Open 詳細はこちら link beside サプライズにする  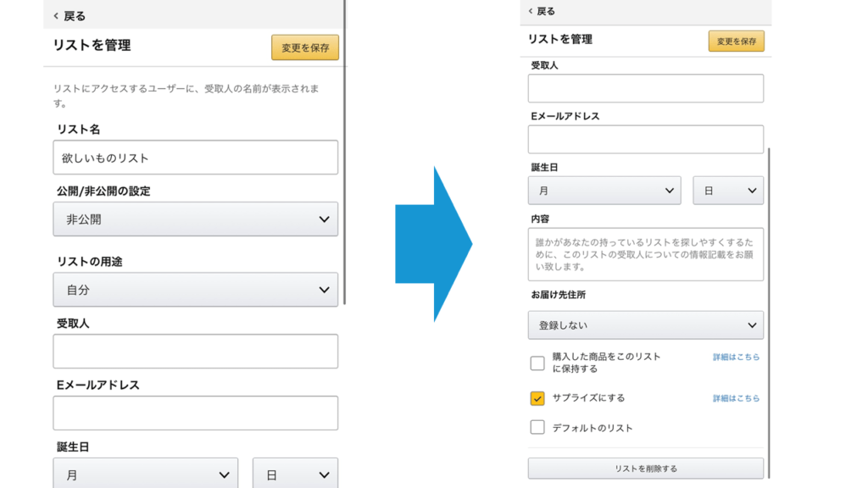click(736, 398)
